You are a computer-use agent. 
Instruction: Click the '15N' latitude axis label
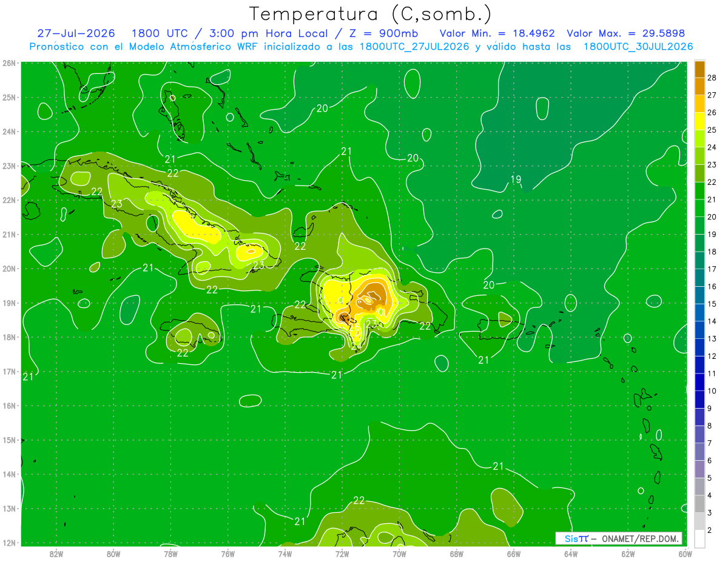click(9, 440)
